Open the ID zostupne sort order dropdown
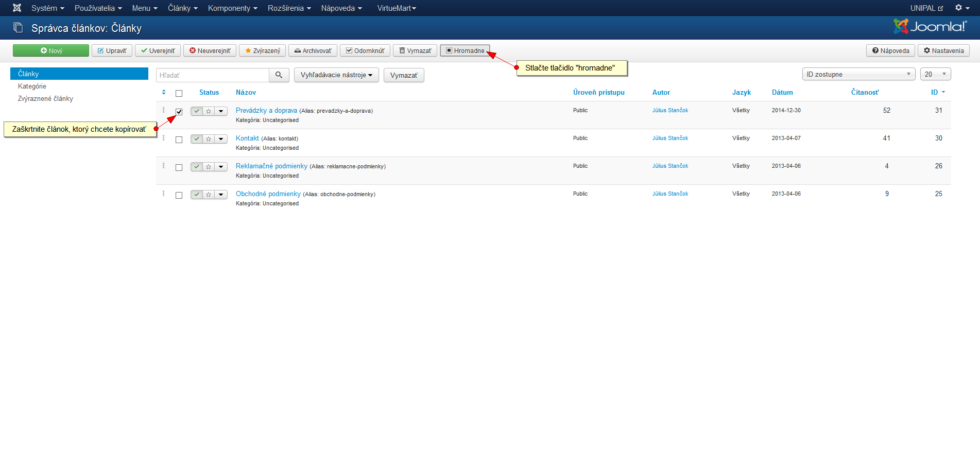The height and width of the screenshot is (471, 980). tap(858, 74)
